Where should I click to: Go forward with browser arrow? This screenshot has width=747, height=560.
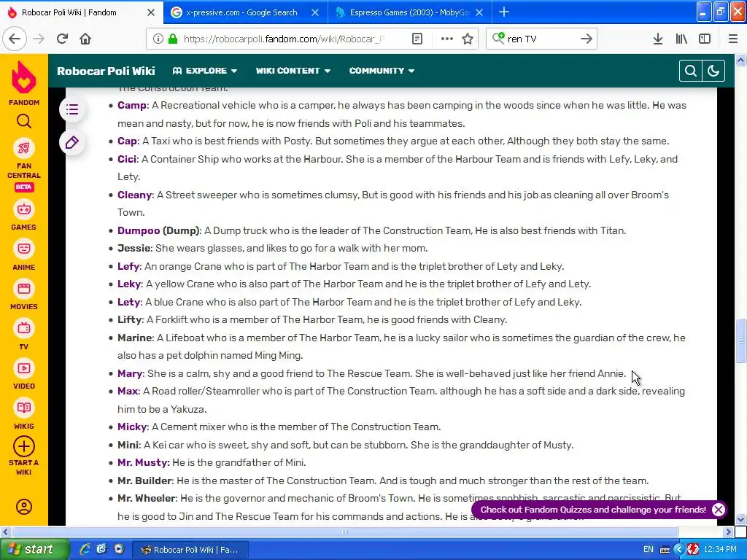point(39,39)
